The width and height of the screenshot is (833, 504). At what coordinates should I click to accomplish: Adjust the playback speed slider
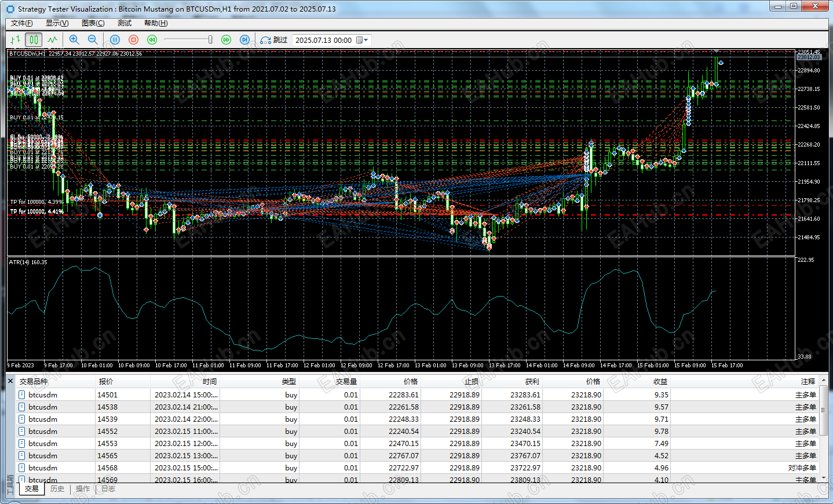tap(210, 40)
